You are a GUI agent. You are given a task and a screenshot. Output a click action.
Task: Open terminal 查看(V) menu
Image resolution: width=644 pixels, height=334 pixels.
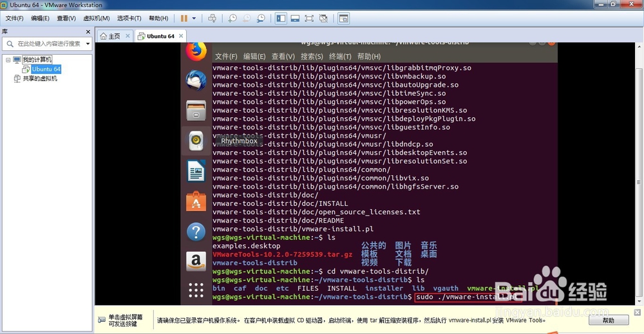pos(283,56)
